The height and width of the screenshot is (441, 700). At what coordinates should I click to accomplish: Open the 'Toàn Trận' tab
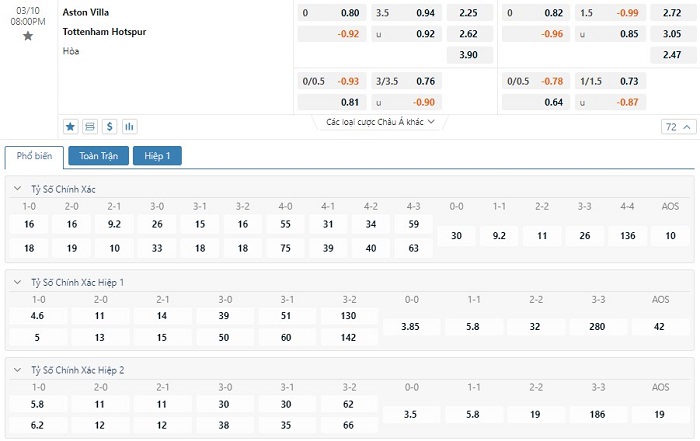(98, 156)
